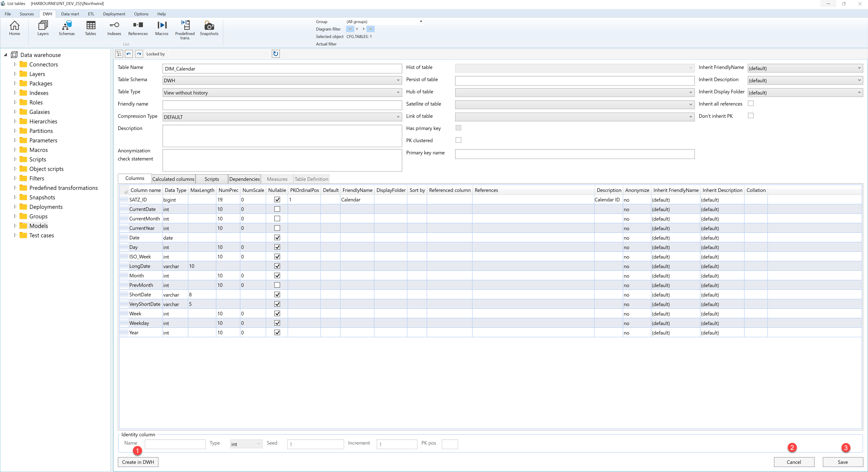Click the redo arrow icon

point(139,54)
